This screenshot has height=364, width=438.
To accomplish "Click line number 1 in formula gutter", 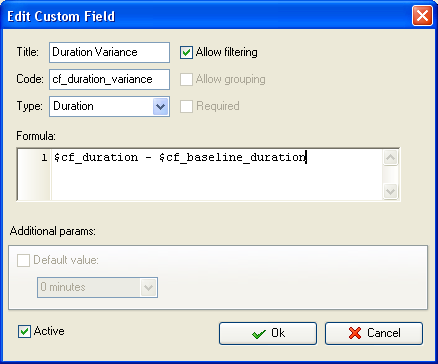I will [x=44, y=158].
